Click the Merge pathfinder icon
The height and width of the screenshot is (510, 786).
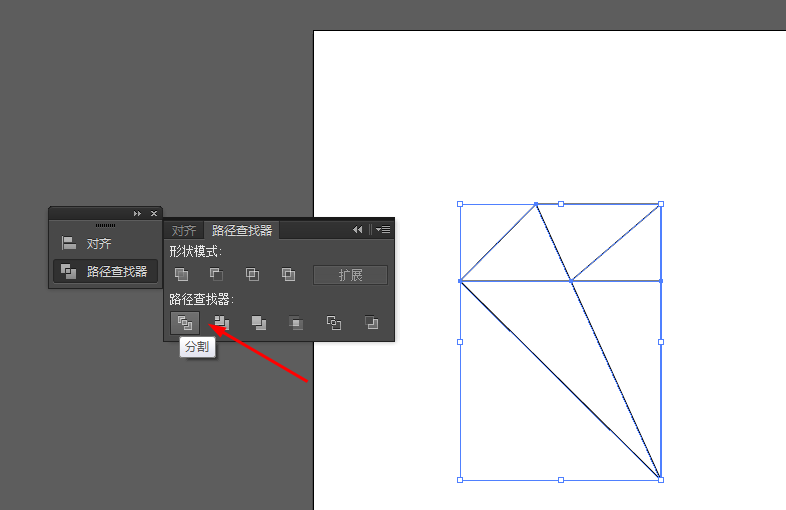click(x=259, y=323)
